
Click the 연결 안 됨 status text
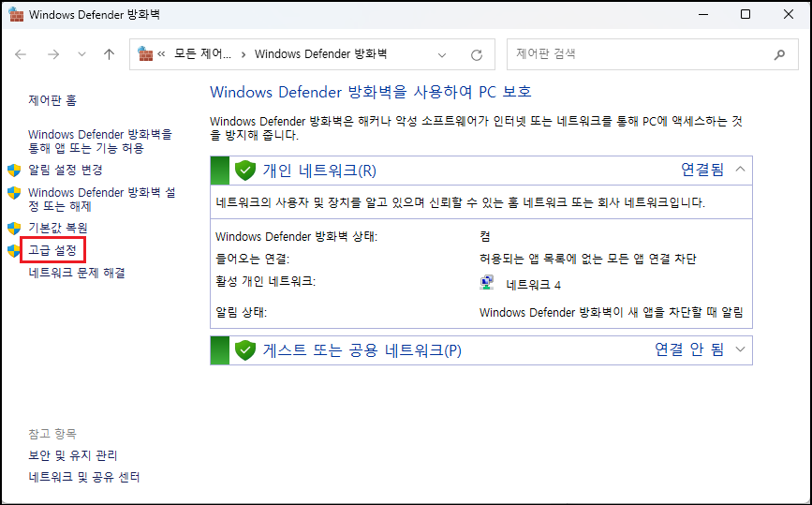point(689,349)
